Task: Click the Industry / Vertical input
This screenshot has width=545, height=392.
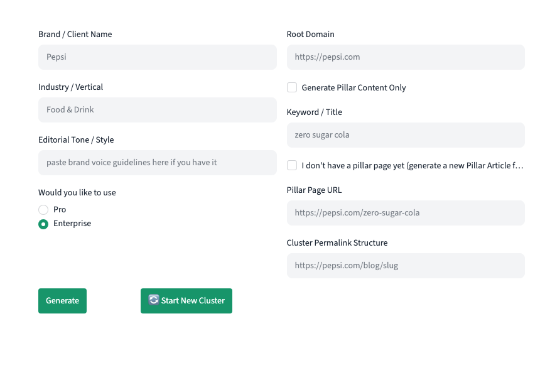Action: (158, 110)
